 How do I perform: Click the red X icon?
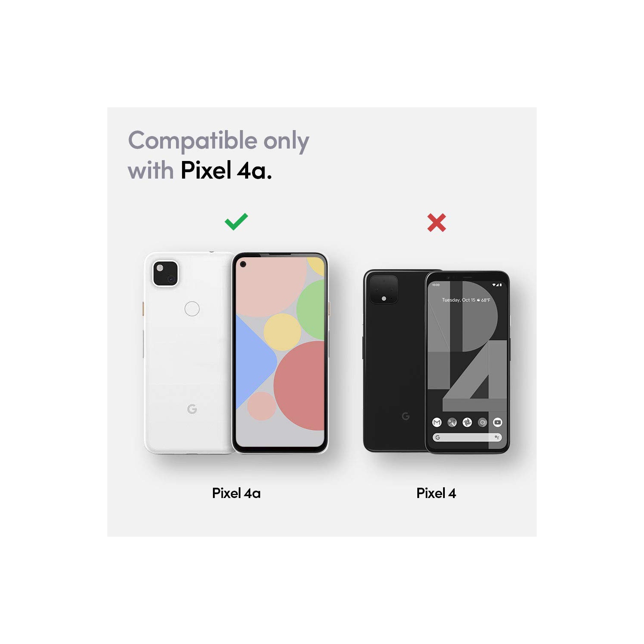tap(437, 222)
